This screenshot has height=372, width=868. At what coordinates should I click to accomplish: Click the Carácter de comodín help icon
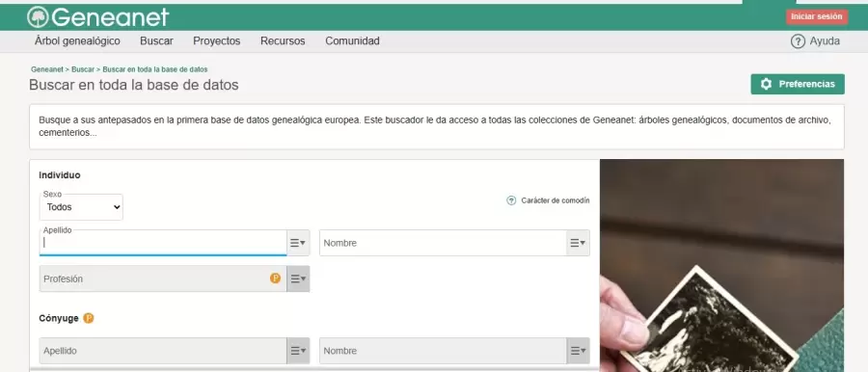point(511,200)
